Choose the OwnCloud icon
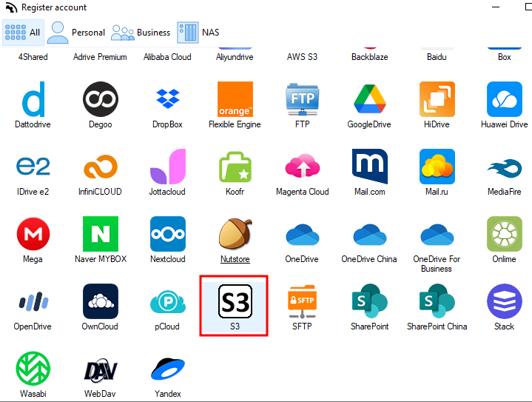532x402 pixels. tap(101, 301)
